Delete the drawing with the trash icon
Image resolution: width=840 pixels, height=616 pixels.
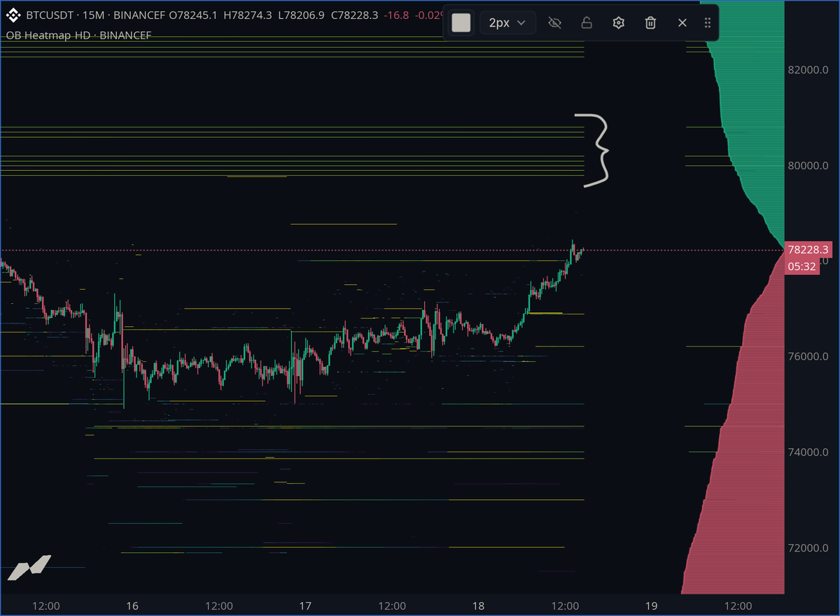click(x=650, y=23)
